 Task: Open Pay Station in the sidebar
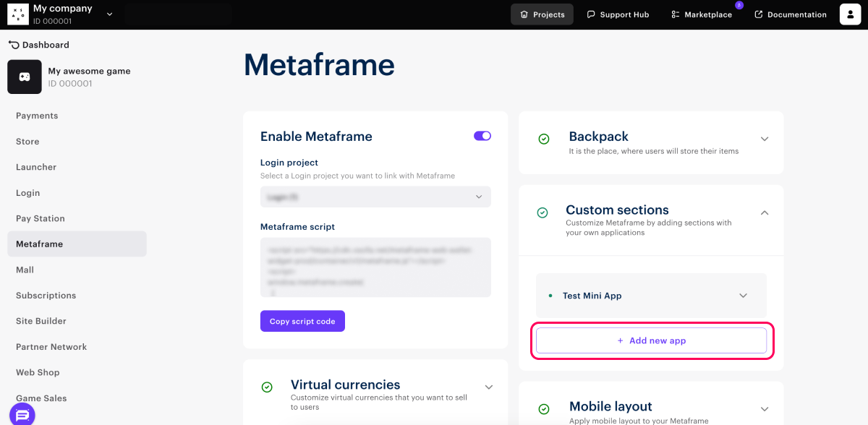coord(41,218)
